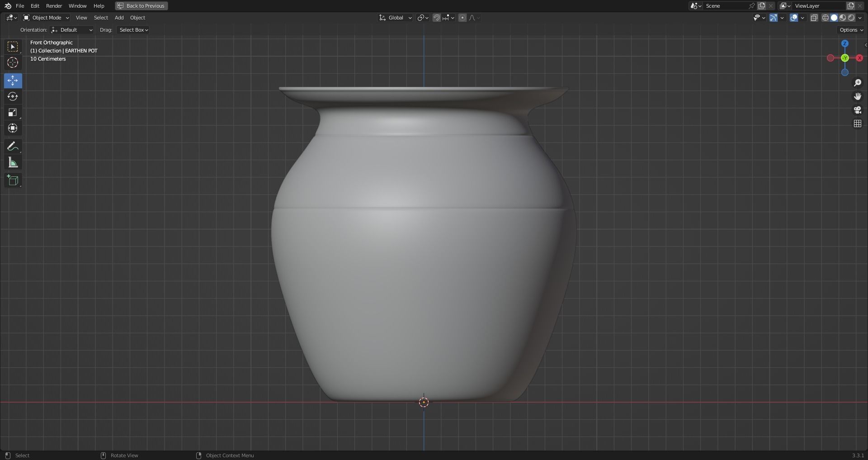Open the Scene browse icon
Screen dimensions: 868x460
[696, 6]
